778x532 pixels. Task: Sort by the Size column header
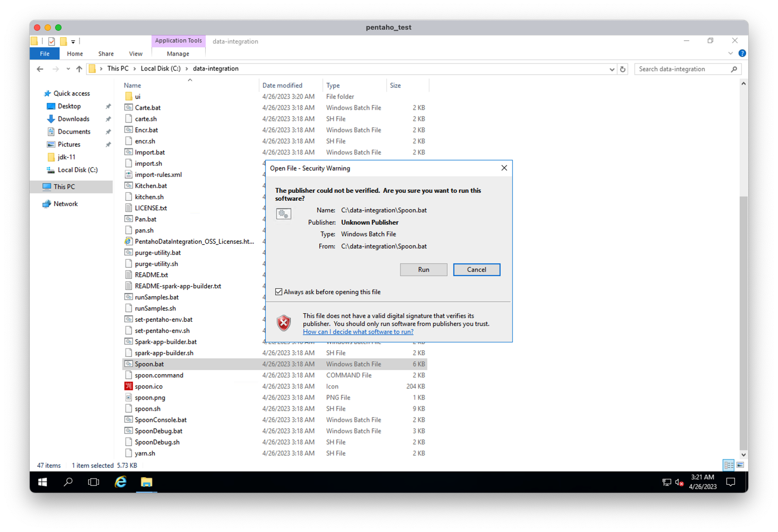click(407, 85)
